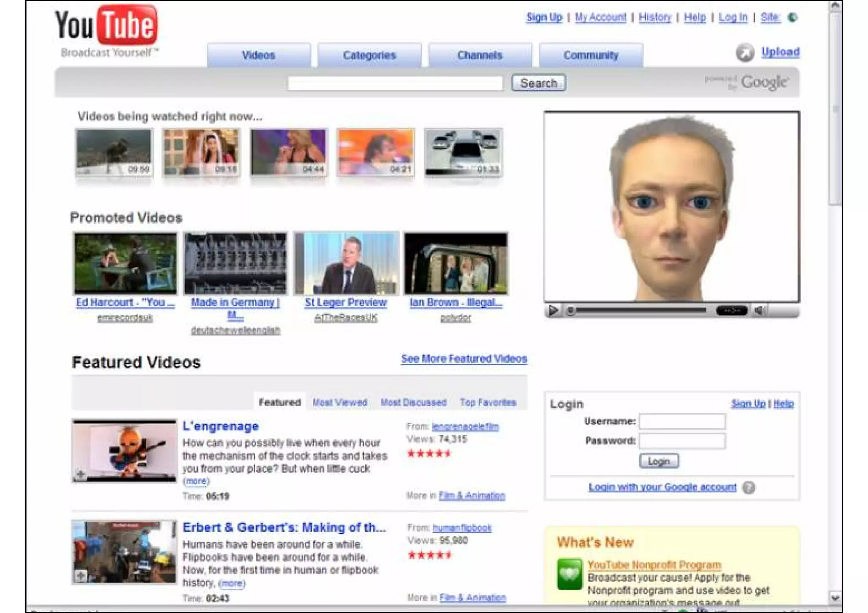The height and width of the screenshot is (613, 868).
Task: Click the Upload arrow icon
Action: pos(745,53)
